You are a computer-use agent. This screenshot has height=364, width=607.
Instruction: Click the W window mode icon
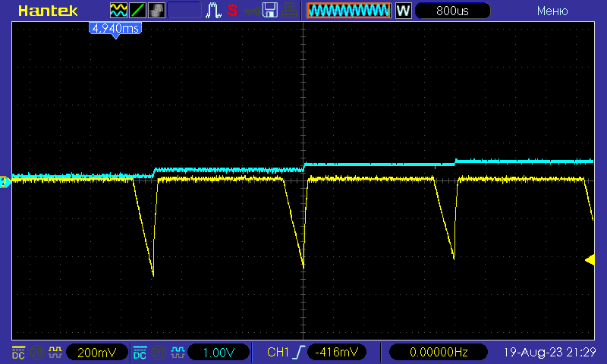(x=403, y=11)
